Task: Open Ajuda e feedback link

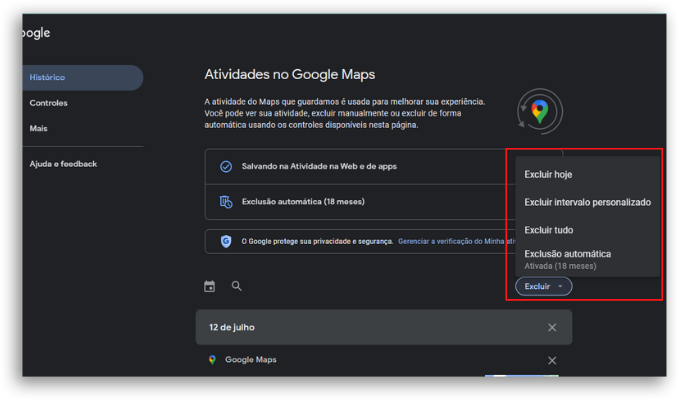Action: (x=63, y=164)
